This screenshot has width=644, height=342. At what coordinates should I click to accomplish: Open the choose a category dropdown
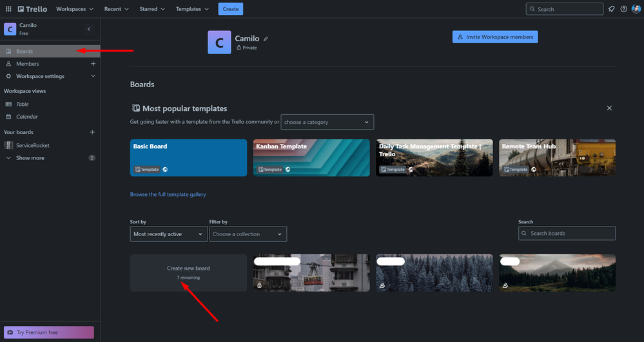327,122
